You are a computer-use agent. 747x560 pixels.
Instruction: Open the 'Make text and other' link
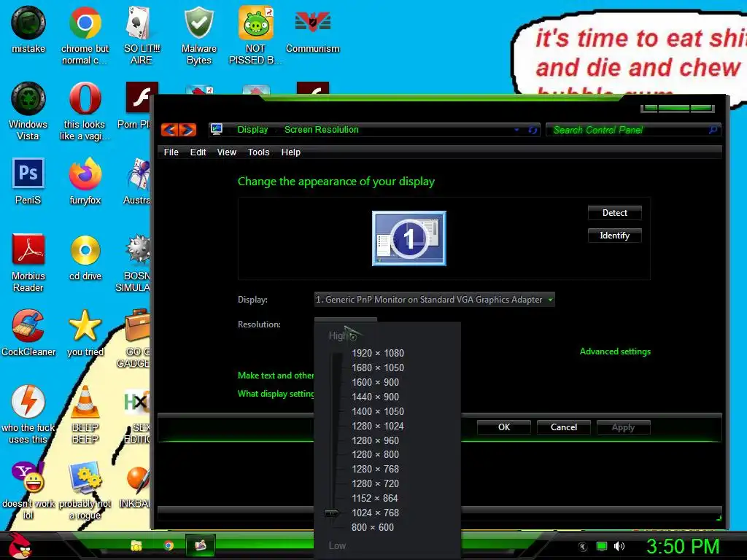[x=276, y=376]
